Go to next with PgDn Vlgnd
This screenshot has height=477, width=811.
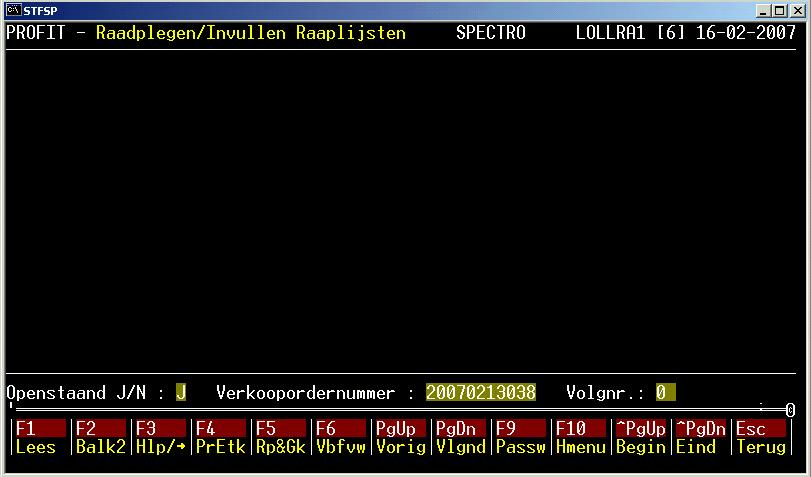click(461, 438)
